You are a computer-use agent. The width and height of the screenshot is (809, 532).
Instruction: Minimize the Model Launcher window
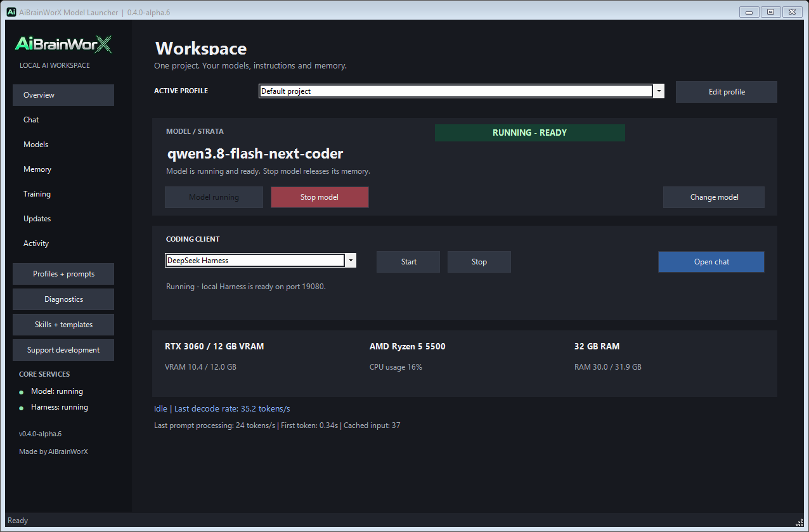[749, 12]
